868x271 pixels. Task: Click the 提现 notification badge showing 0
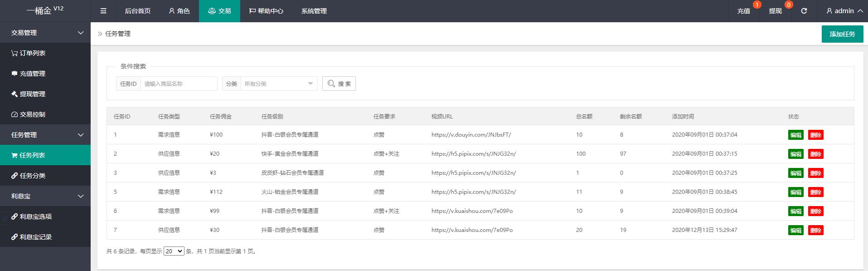coord(789,5)
